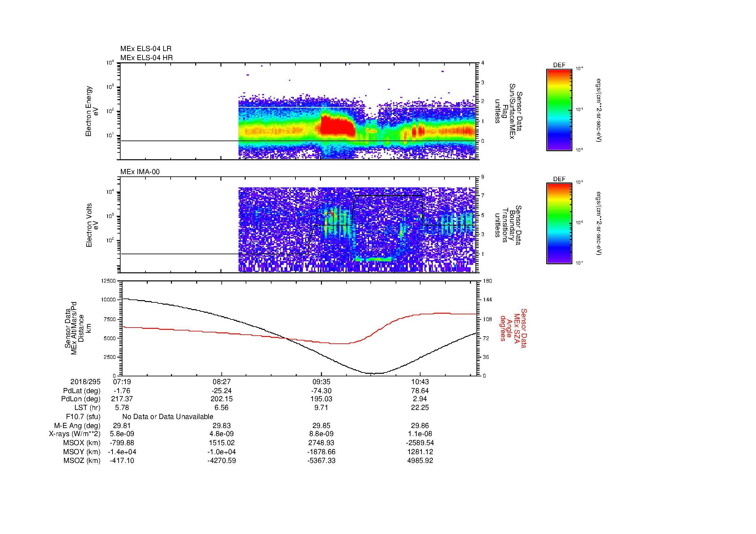The height and width of the screenshot is (534, 756).
Task: Click the 12500 altitude axis tick
Action: (108, 281)
